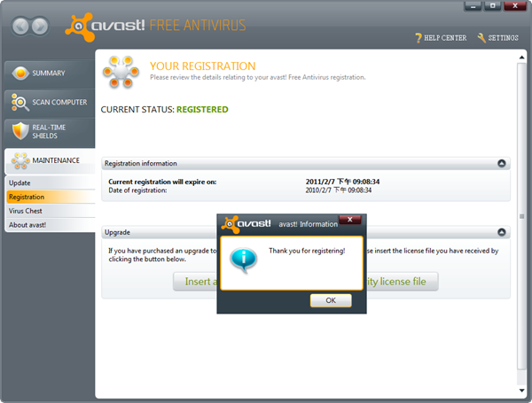Click the registration date 2010/2/7
The width and height of the screenshot is (532, 403).
click(x=339, y=190)
